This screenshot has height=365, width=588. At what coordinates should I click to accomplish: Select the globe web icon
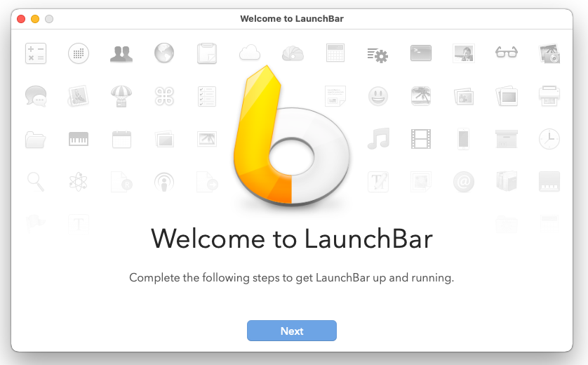(164, 53)
